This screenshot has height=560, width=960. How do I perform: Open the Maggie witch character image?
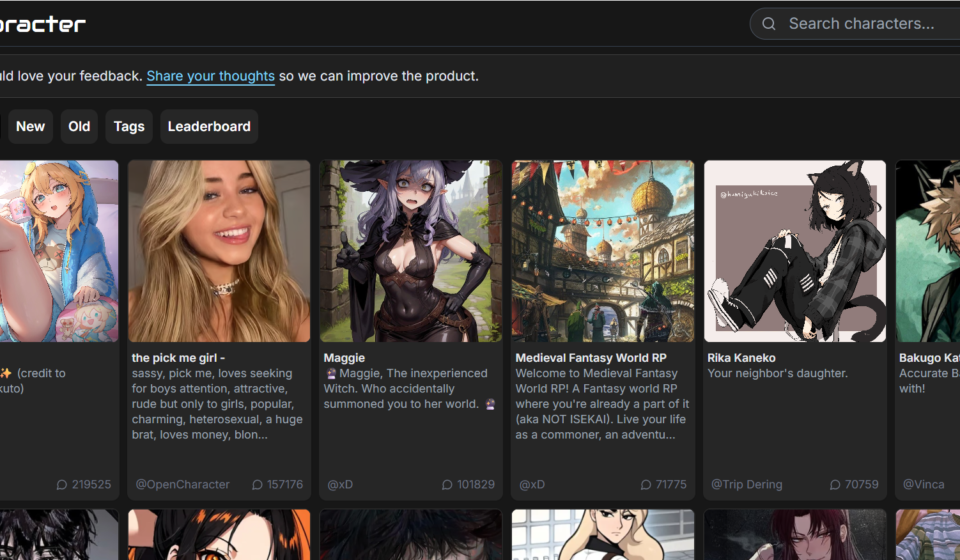pos(411,251)
